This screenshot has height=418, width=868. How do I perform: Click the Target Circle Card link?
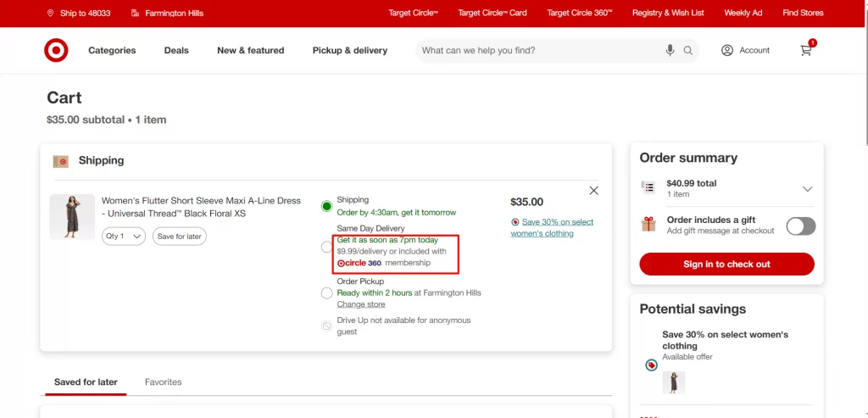click(x=492, y=13)
